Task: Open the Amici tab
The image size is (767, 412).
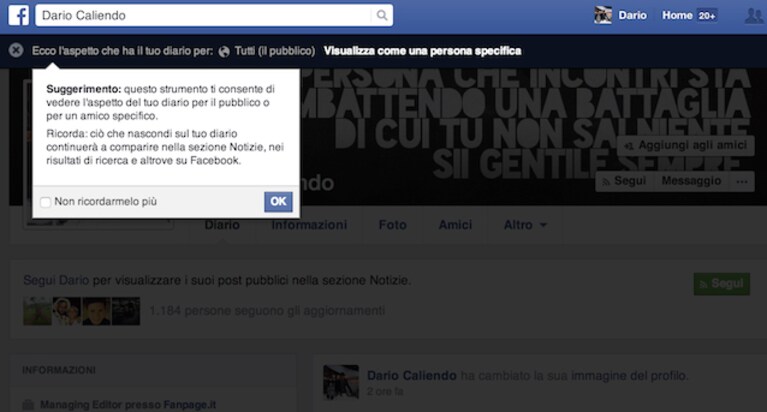Action: pyautogui.click(x=455, y=225)
